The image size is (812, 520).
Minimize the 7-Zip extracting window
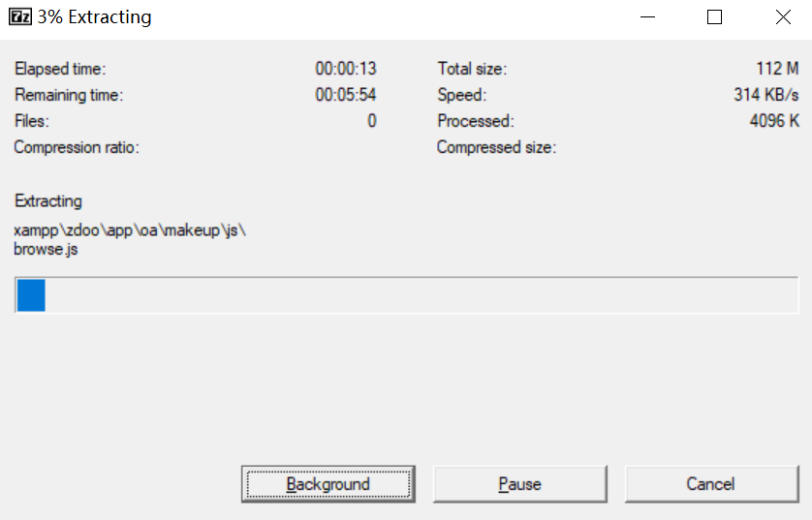click(x=647, y=17)
